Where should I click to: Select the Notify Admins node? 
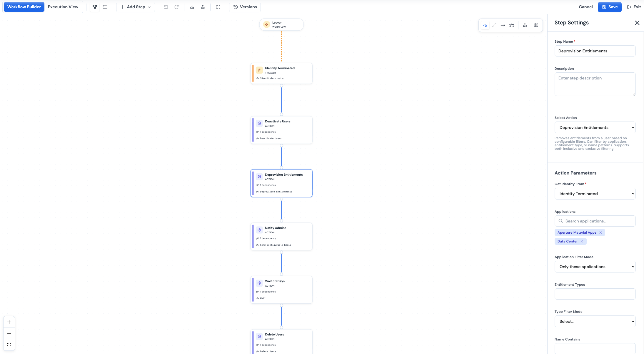coord(281,237)
